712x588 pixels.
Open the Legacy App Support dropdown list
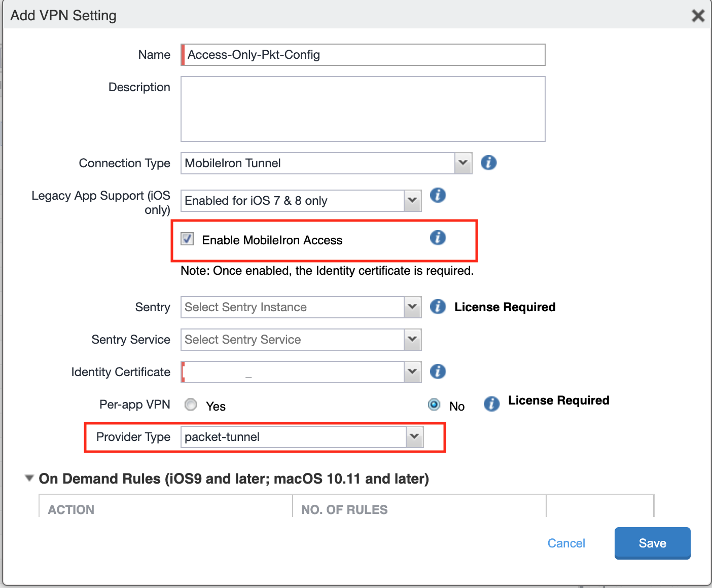(x=412, y=200)
